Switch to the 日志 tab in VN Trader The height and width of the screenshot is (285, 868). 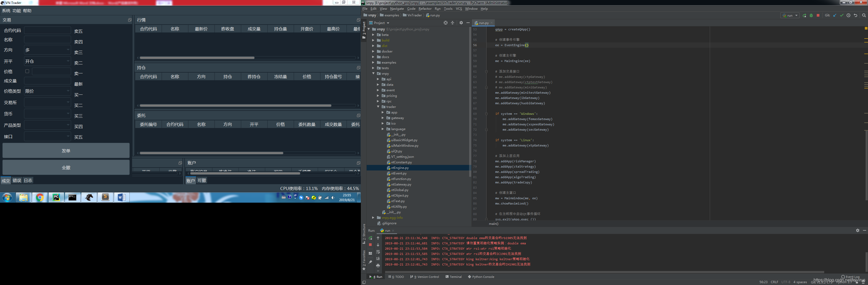pos(28,181)
